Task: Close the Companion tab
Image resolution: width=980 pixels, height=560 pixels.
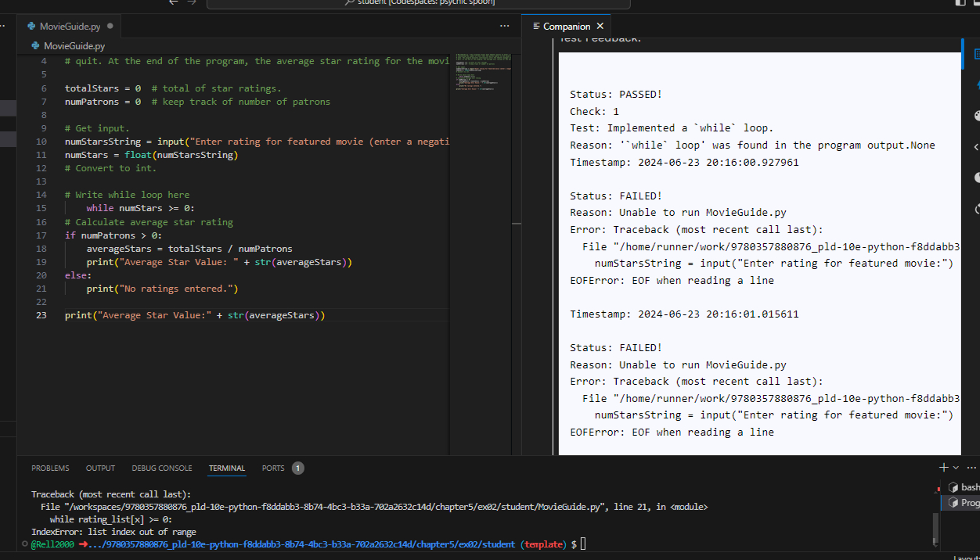Action: (600, 26)
